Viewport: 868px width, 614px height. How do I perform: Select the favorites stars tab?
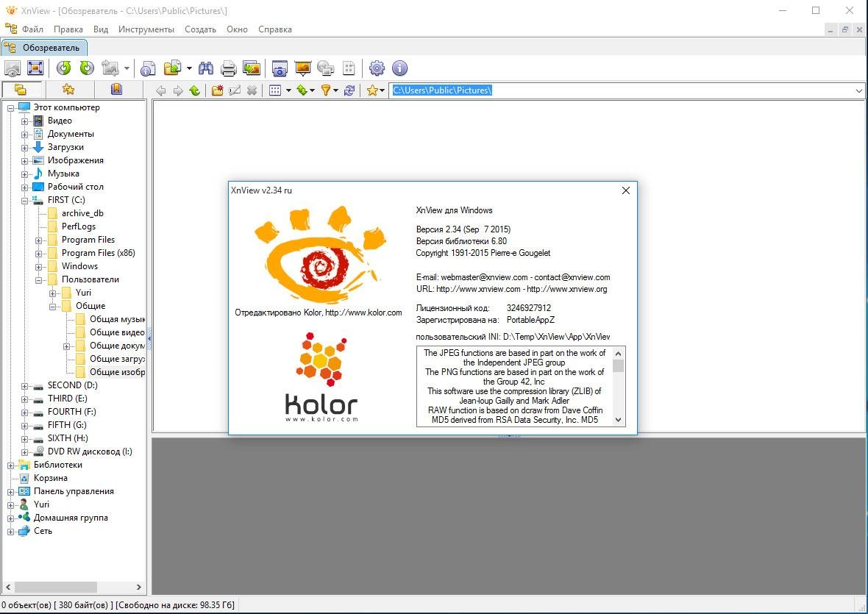[x=68, y=90]
